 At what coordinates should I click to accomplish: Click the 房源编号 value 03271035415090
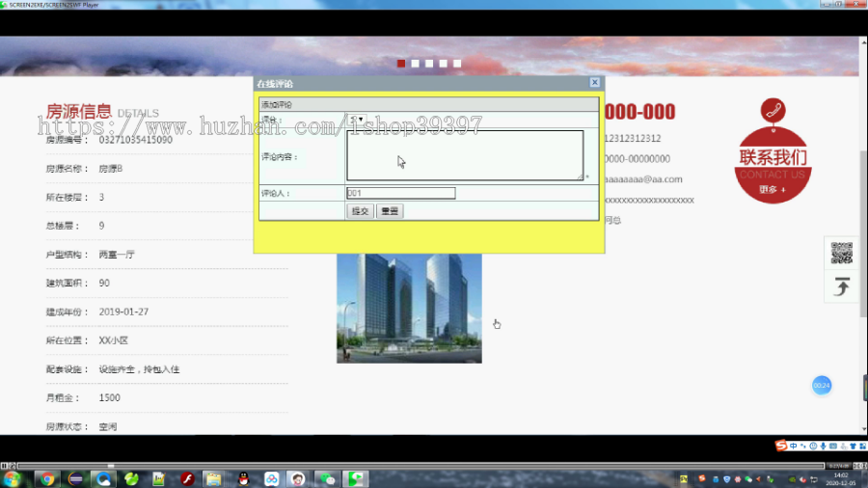[x=136, y=140]
